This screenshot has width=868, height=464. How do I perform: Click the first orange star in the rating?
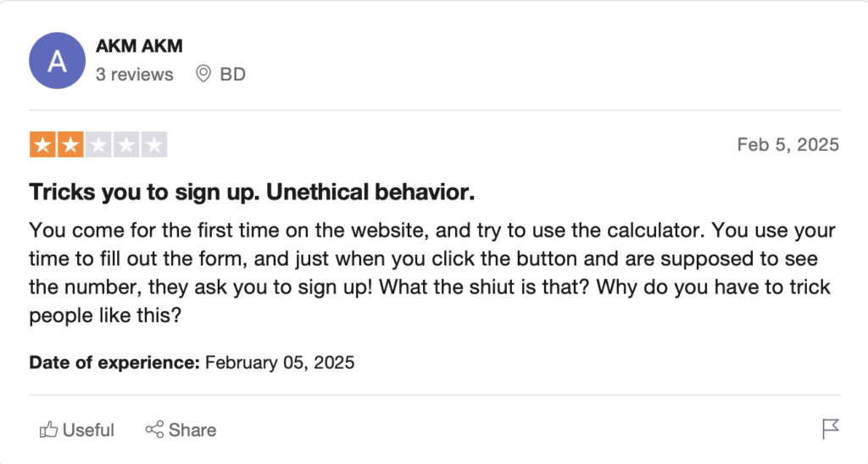[x=42, y=145]
